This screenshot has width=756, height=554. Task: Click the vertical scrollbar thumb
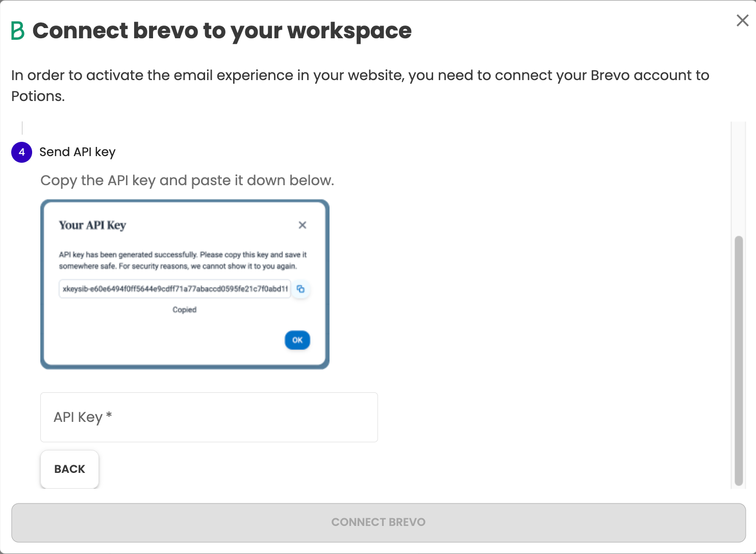tap(739, 361)
